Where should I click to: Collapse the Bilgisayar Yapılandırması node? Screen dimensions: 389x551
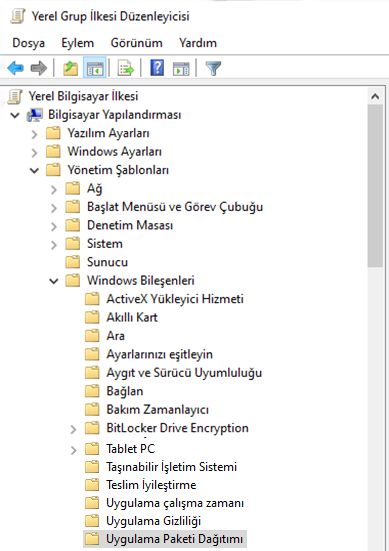[15, 115]
